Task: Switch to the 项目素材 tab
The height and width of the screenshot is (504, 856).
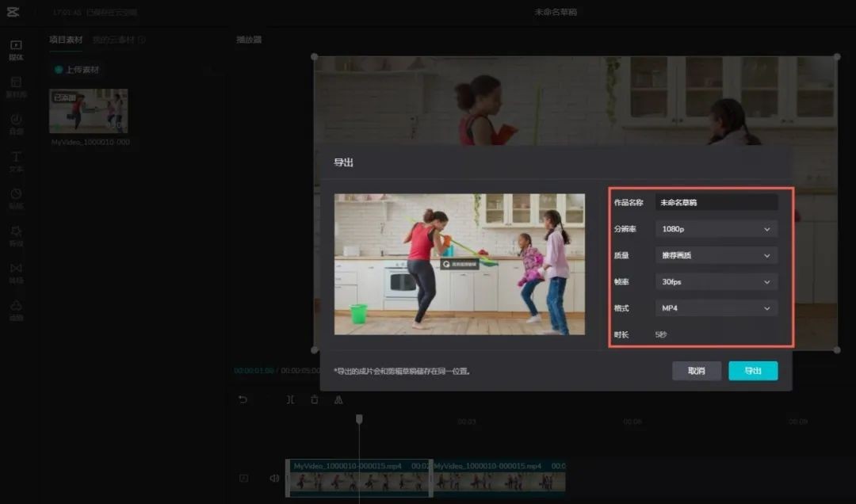Action: 66,40
